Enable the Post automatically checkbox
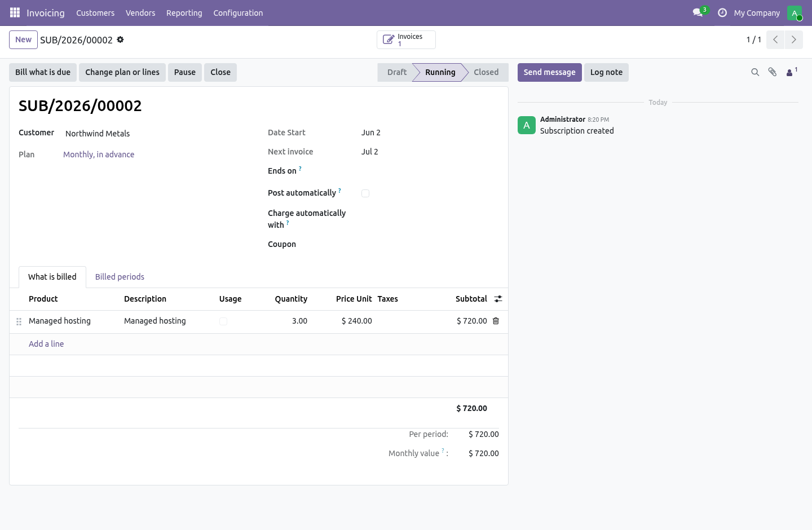 pyautogui.click(x=365, y=193)
